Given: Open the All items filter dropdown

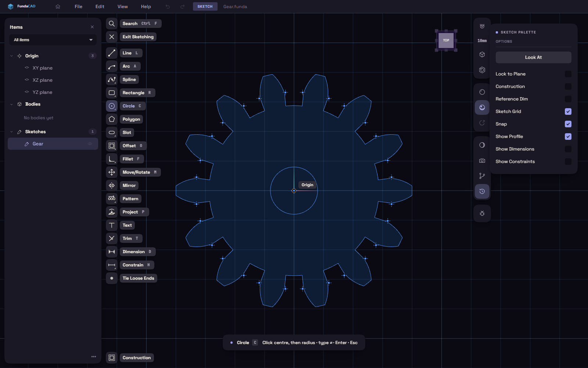Looking at the screenshot, I should click(x=53, y=40).
